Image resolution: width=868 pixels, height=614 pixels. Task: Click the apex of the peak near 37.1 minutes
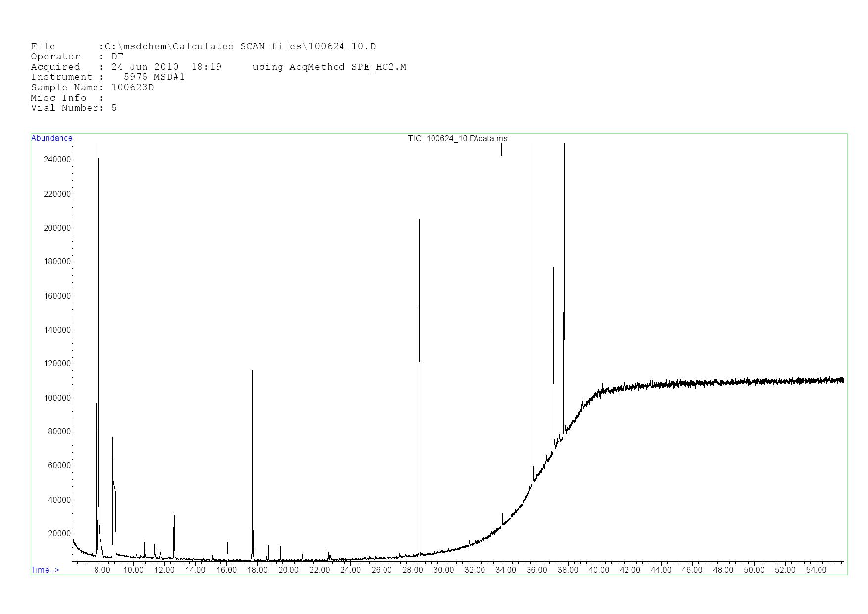tap(553, 269)
